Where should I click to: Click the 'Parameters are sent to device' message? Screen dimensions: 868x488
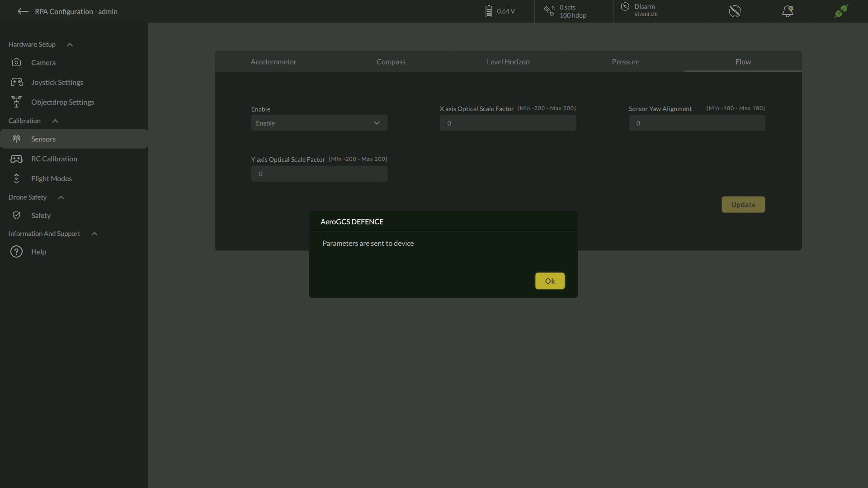[368, 243]
